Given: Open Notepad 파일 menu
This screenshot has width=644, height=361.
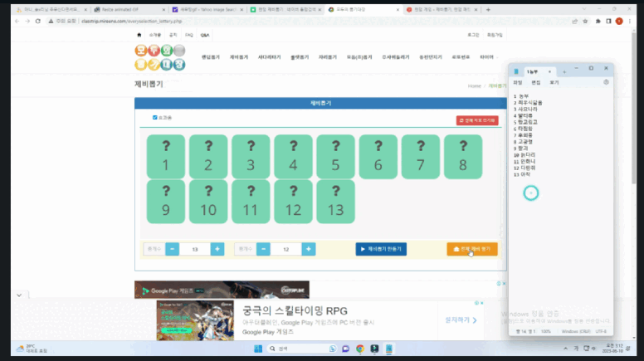Looking at the screenshot, I should (518, 82).
